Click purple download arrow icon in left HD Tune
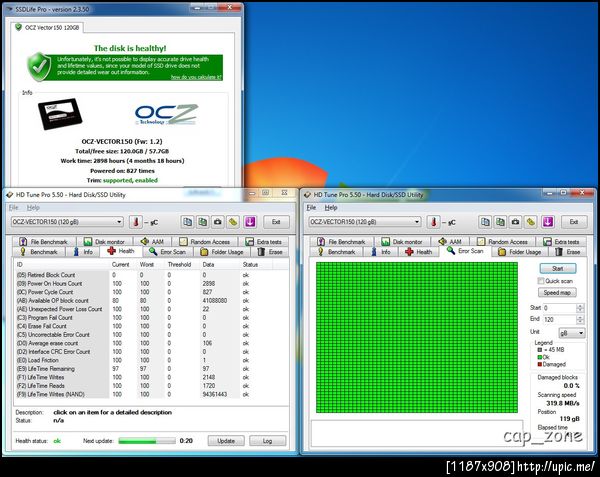Image resolution: width=600 pixels, height=477 pixels. tap(249, 222)
